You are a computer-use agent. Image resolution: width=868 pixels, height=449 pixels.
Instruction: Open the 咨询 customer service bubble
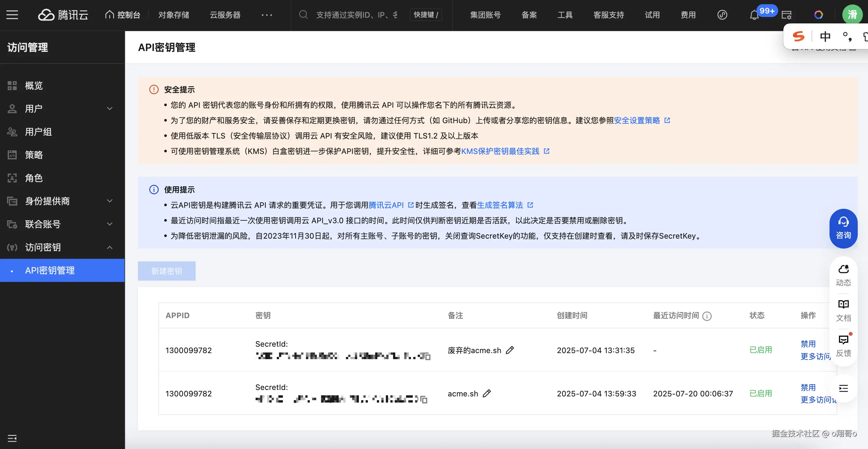843,228
